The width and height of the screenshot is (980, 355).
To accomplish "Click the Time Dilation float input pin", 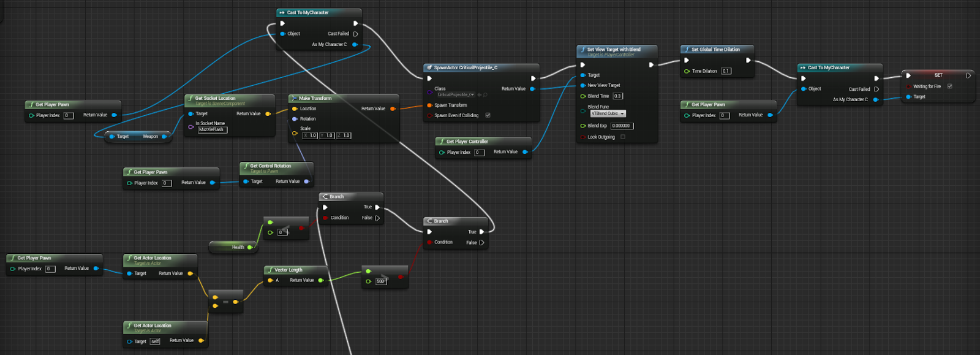I will 687,71.
